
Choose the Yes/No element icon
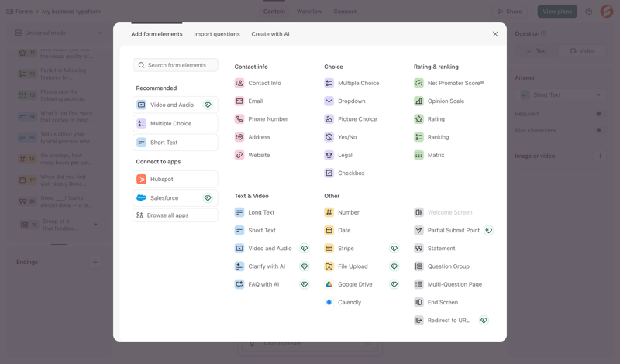pyautogui.click(x=329, y=137)
